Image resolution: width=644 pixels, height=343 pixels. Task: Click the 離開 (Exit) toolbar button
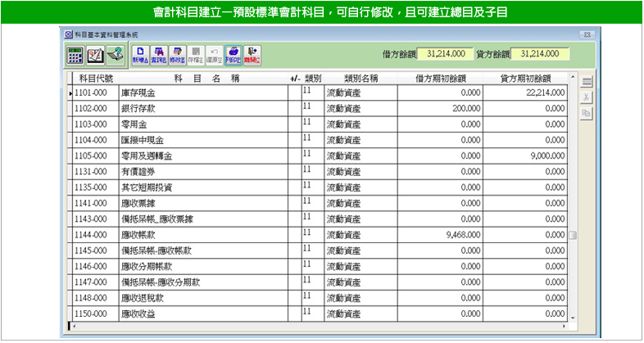252,55
